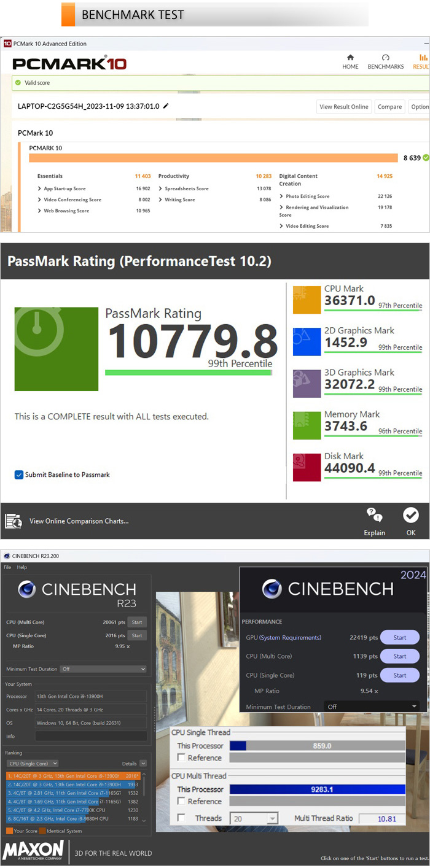This screenshot has width=430, height=868.
Task: Select the 3D Graphics Mark icon
Action: 307,384
